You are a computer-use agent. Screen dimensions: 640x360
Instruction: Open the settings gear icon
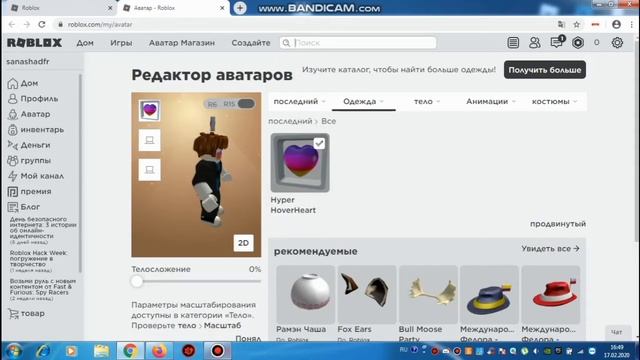pyautogui.click(x=617, y=42)
